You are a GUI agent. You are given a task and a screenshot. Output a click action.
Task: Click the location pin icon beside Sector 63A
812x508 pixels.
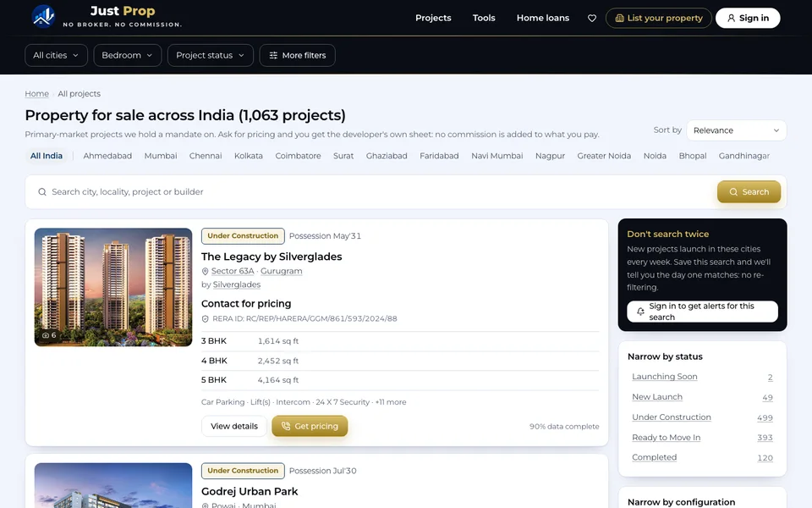[205, 271]
